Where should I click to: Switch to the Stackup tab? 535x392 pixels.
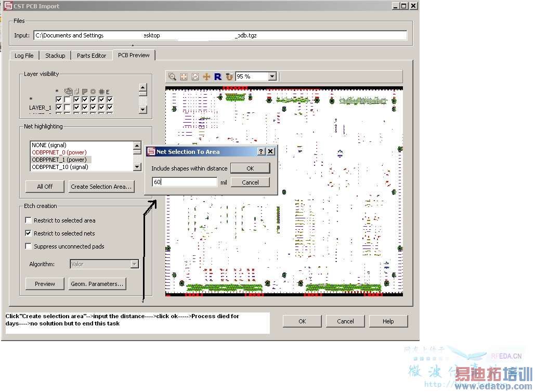click(55, 56)
